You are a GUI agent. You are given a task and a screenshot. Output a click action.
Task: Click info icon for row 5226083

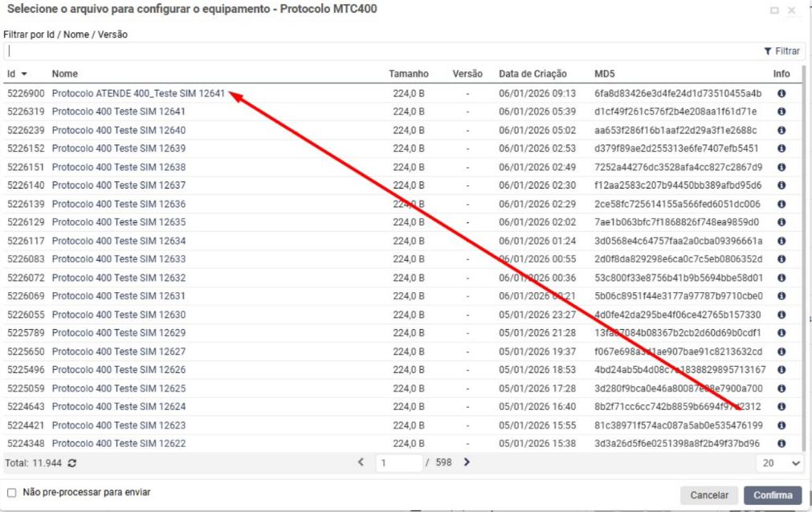point(781,259)
